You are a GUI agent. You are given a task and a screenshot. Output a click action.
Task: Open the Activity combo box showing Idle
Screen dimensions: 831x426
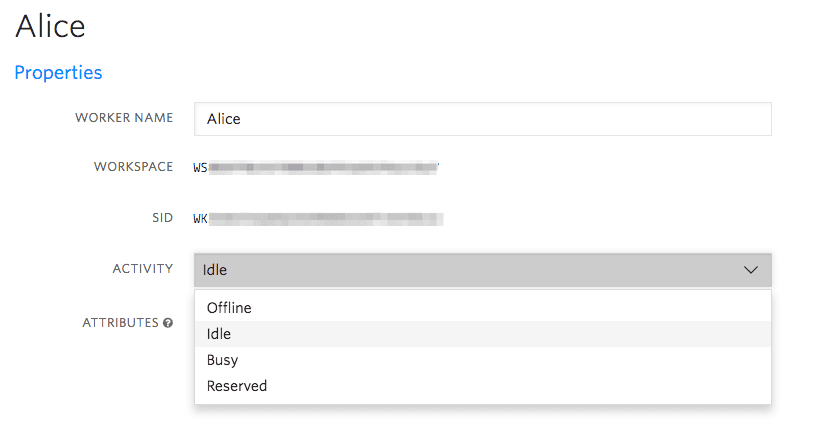point(482,270)
